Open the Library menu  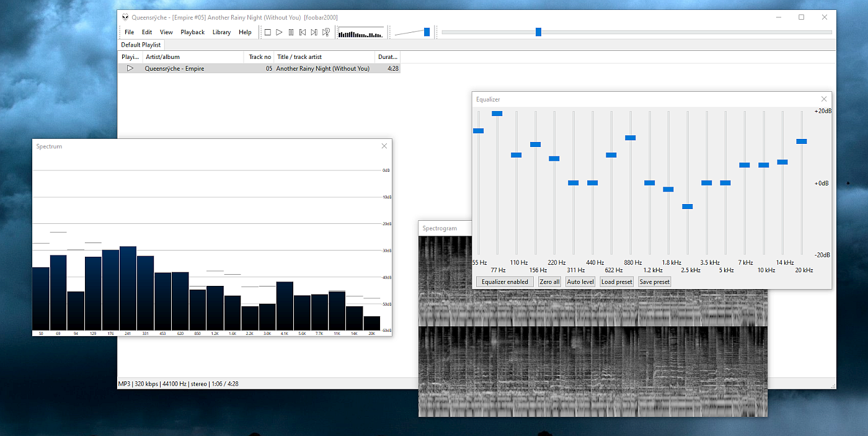click(x=221, y=32)
